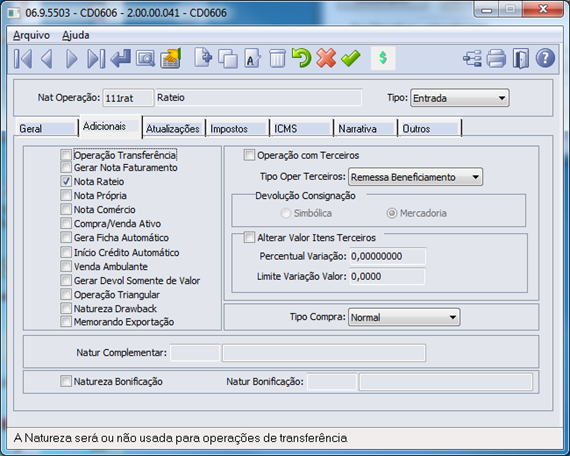Viewport: 570px width, 456px height.
Task: Switch to the Atualizações tab
Action: [173, 128]
